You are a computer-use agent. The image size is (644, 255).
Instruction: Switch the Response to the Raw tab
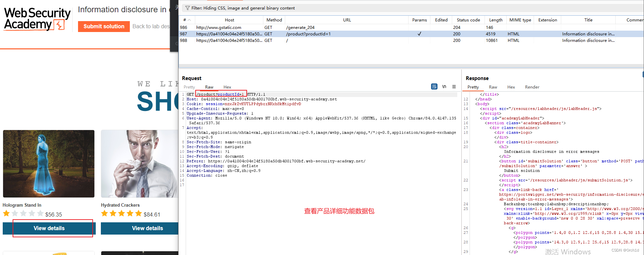click(493, 87)
